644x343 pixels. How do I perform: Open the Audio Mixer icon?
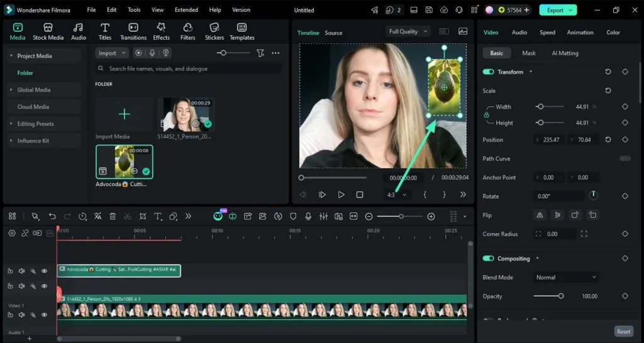click(x=324, y=216)
